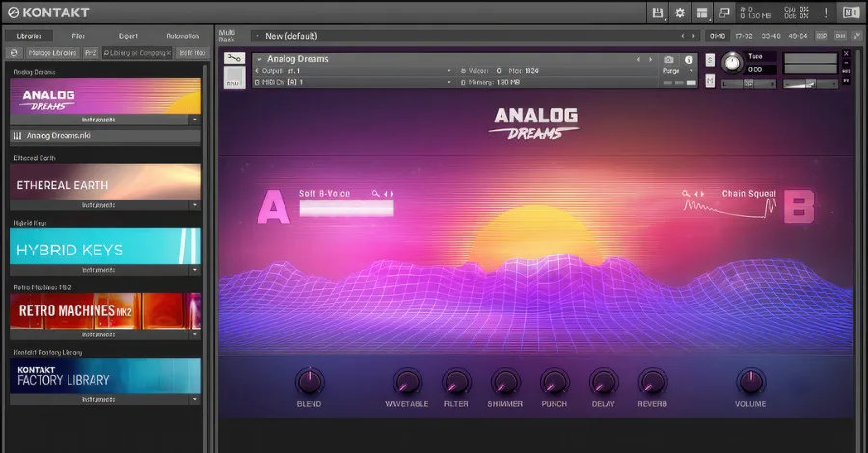Click the Kontakt logo
Image resolution: width=868 pixels, height=453 pixels.
49,13
